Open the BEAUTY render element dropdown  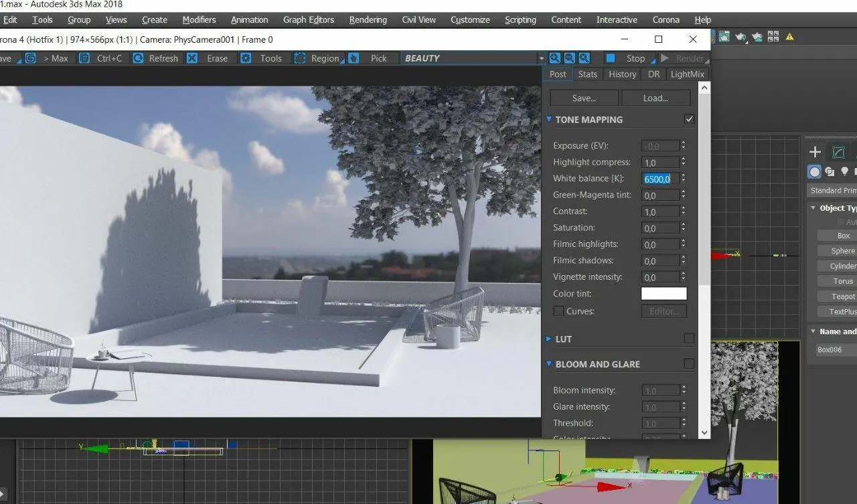point(541,58)
